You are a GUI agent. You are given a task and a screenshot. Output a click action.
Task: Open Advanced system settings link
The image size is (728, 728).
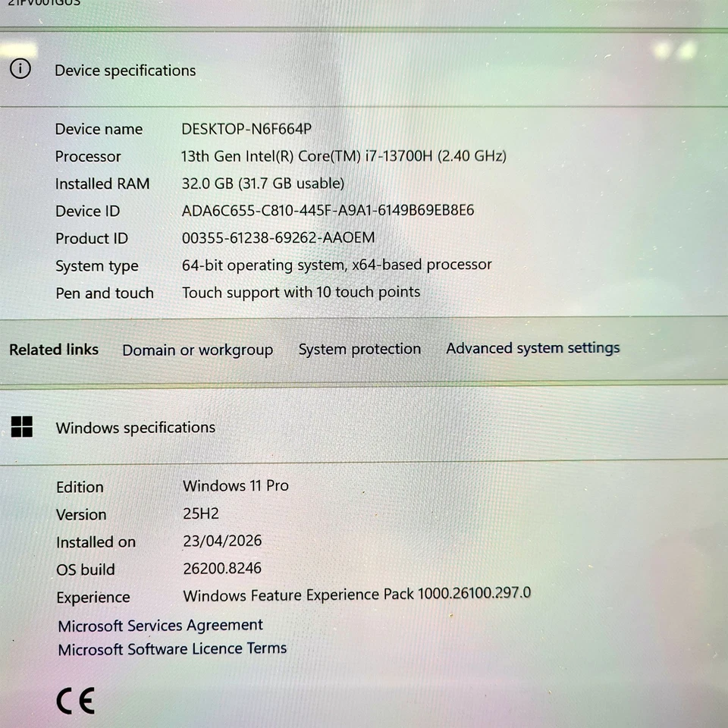(533, 348)
